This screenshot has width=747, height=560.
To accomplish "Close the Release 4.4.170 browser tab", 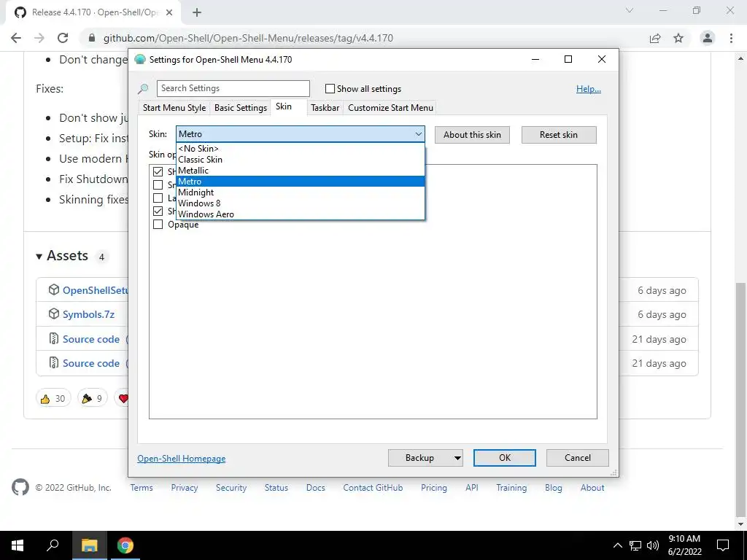I will (169, 12).
